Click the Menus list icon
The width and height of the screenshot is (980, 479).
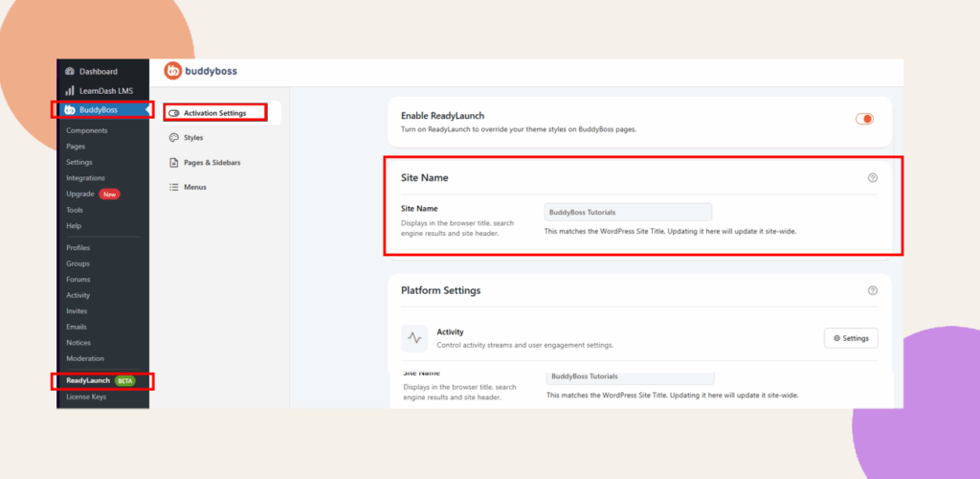point(173,187)
